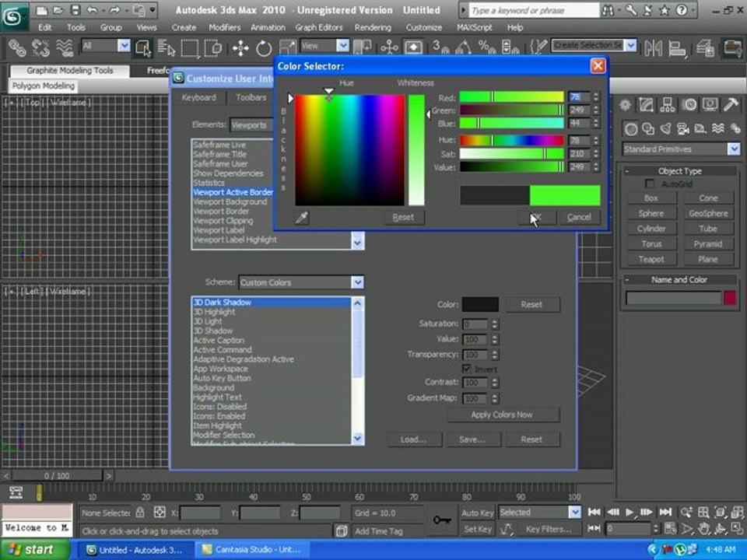The width and height of the screenshot is (747, 560).
Task: Open reference coordinate system View dropdown
Action: tap(342, 45)
